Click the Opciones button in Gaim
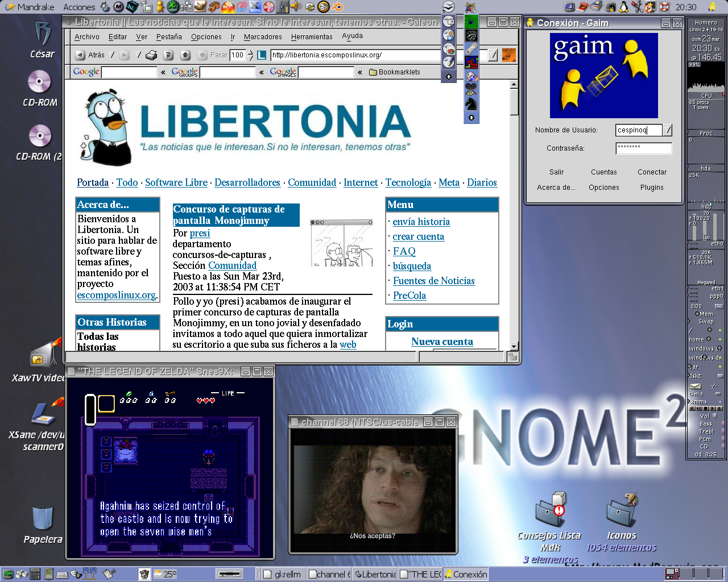728x582 pixels. [604, 188]
